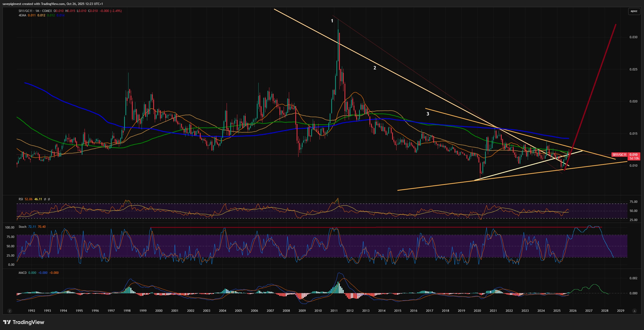Image resolution: width=644 pixels, height=330 pixels.
Task: Click 2011 on the time axis
Action: tap(334, 311)
